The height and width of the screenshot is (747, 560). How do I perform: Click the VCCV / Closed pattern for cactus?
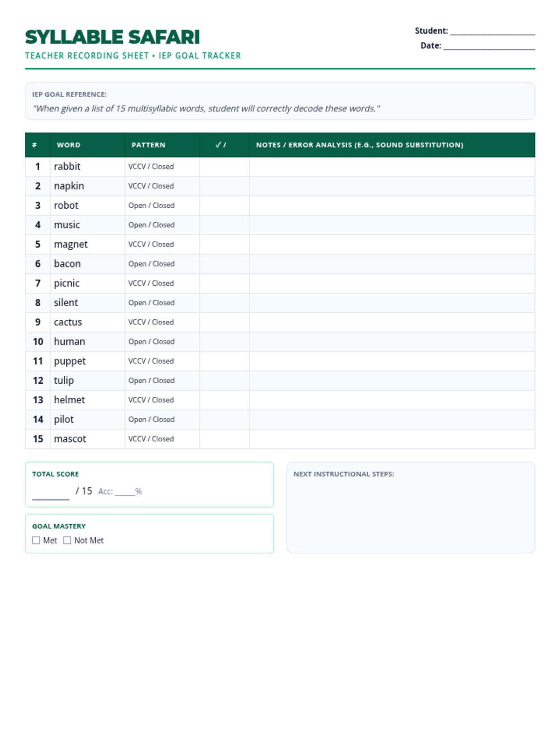coord(151,322)
